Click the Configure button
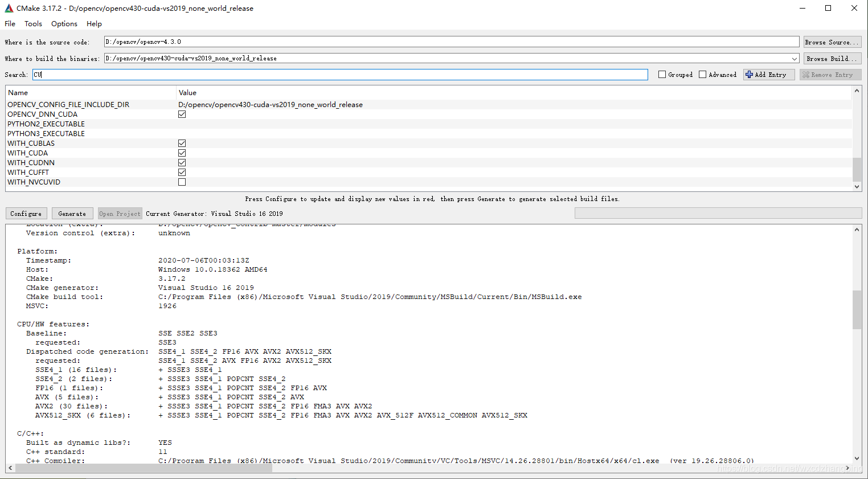Image resolution: width=868 pixels, height=479 pixels. tap(26, 214)
